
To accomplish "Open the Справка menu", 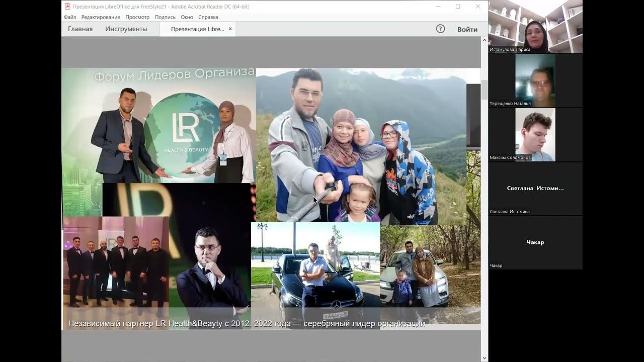I will click(x=208, y=17).
